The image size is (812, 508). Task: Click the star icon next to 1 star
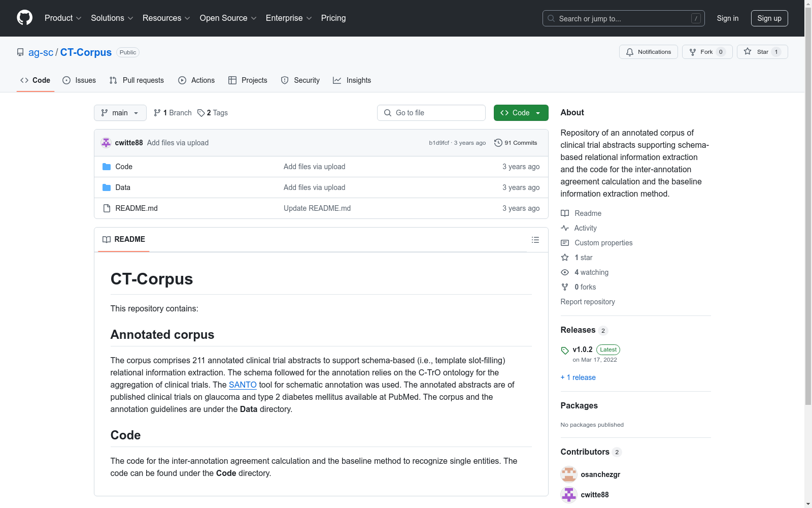click(565, 258)
